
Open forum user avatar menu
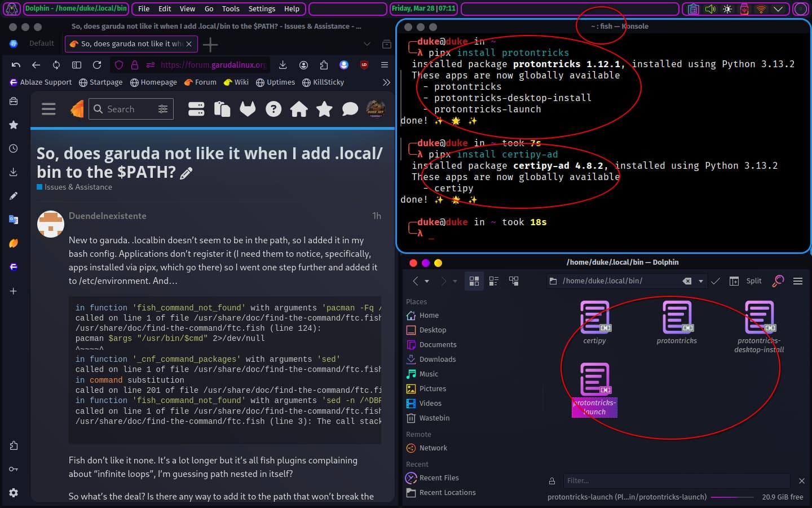376,108
